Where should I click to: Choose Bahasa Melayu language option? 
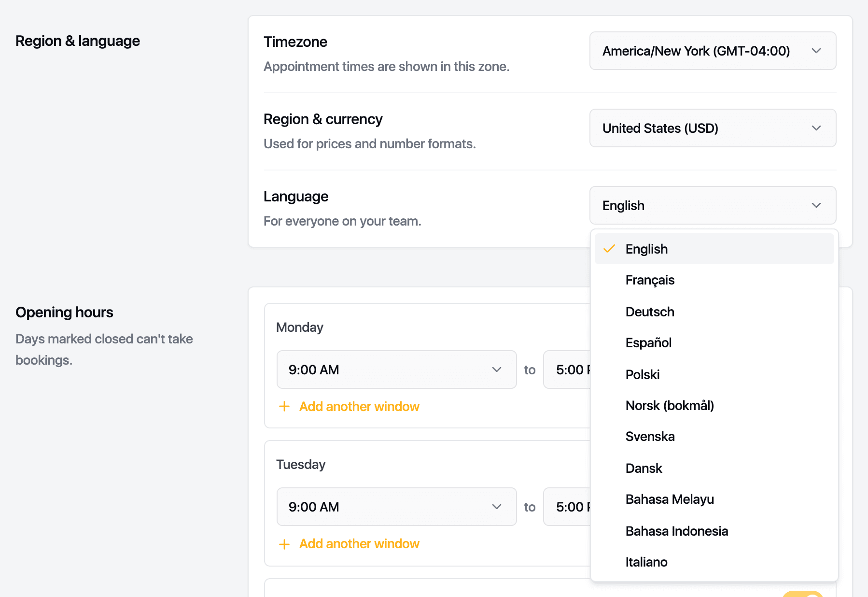(x=714, y=499)
